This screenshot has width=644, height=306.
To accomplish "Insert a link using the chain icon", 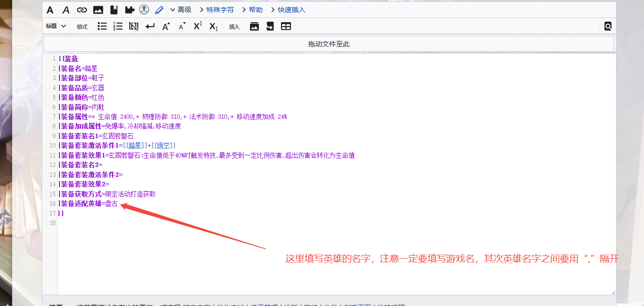I will 82,10.
